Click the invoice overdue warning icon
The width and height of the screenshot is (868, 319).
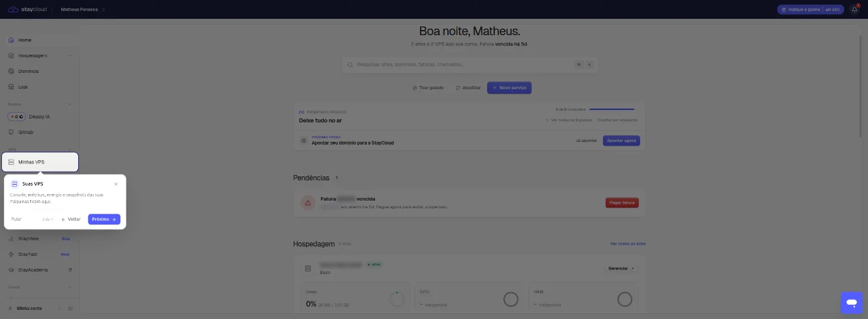307,202
